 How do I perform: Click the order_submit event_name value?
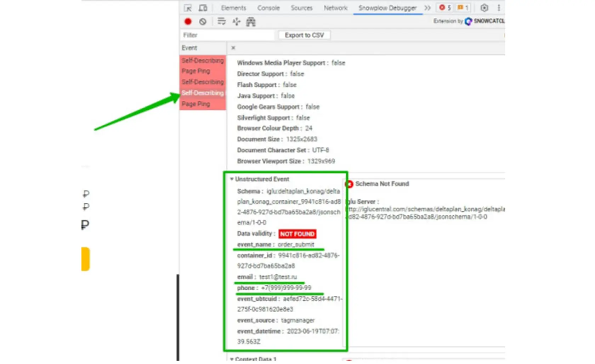296,245
